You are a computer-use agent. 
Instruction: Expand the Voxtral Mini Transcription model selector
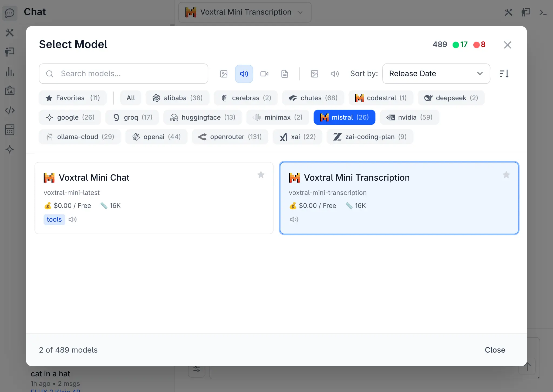click(245, 12)
